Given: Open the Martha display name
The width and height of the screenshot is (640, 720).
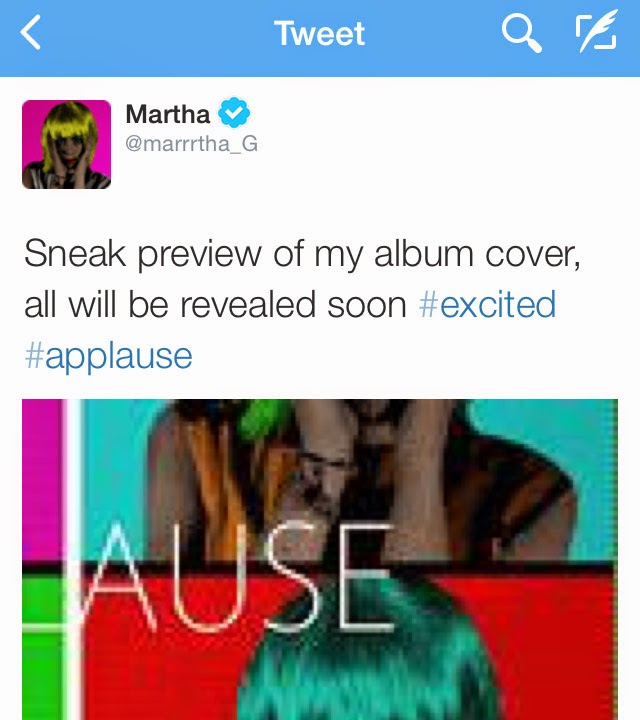Looking at the screenshot, I should (168, 114).
